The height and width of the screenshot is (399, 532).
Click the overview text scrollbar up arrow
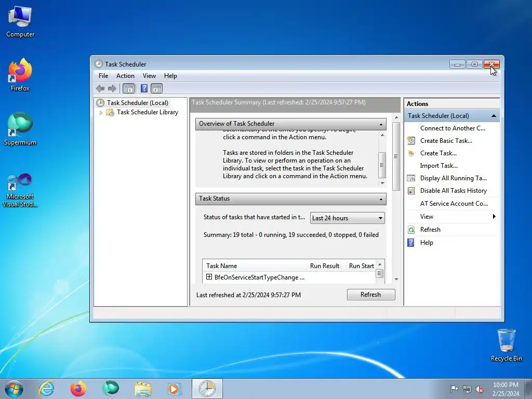coord(382,135)
